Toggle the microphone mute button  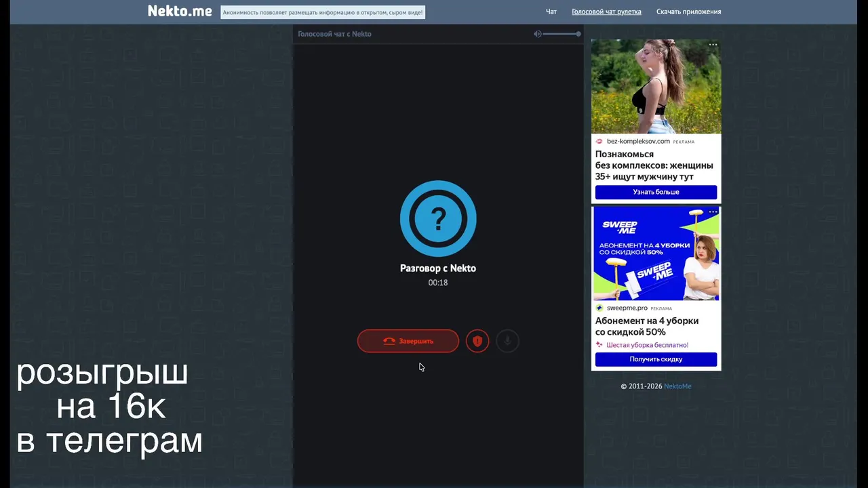coord(507,341)
